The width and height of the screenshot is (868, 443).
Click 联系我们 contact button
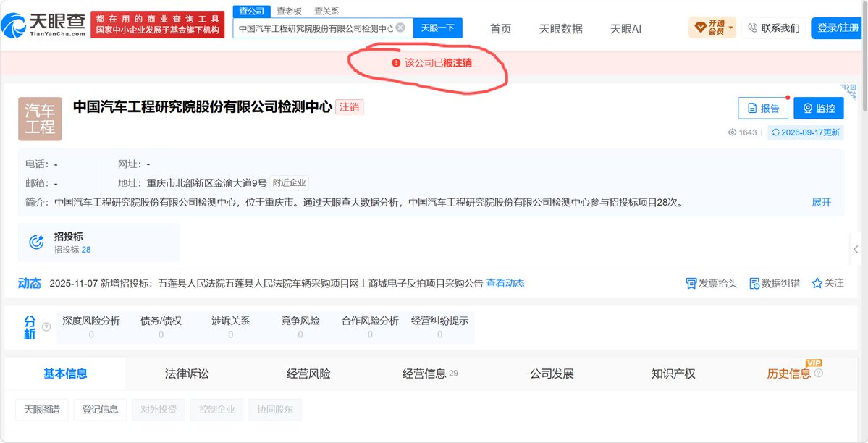[x=774, y=28]
